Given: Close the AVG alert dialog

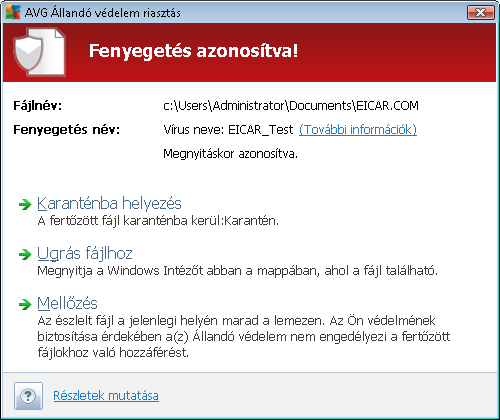Looking at the screenshot, I should pyautogui.click(x=480, y=13).
